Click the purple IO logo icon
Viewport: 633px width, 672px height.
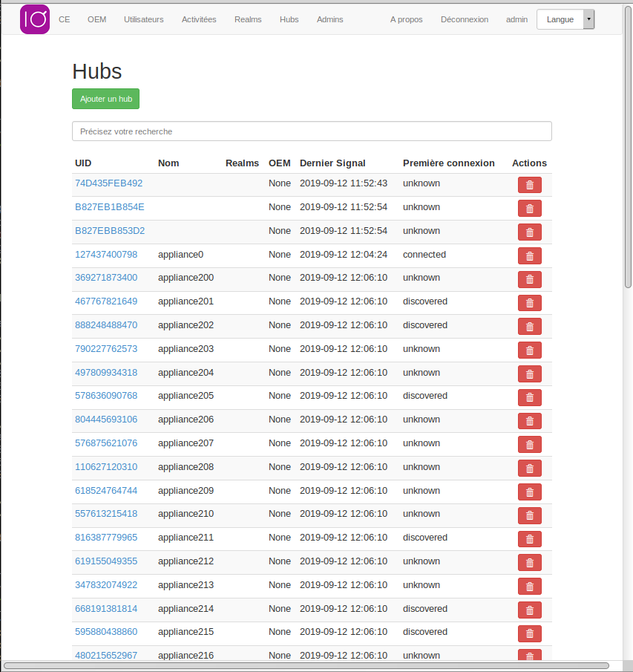[35, 19]
